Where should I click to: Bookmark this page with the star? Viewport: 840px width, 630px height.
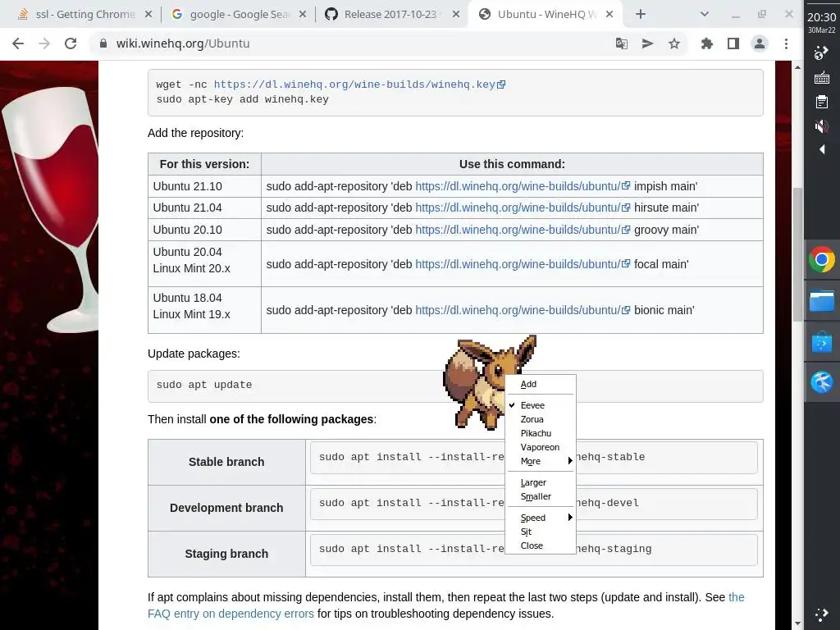pos(674,43)
